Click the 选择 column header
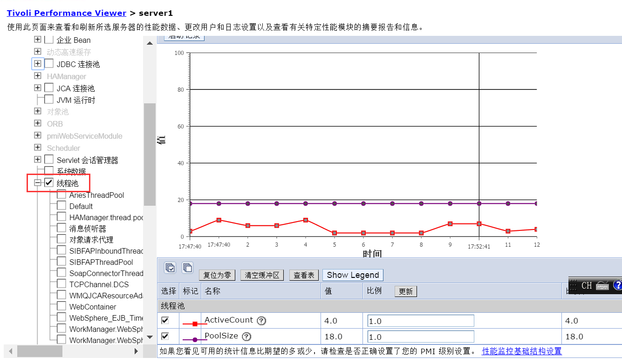Viewport: 622px width, 364px height. (169, 291)
